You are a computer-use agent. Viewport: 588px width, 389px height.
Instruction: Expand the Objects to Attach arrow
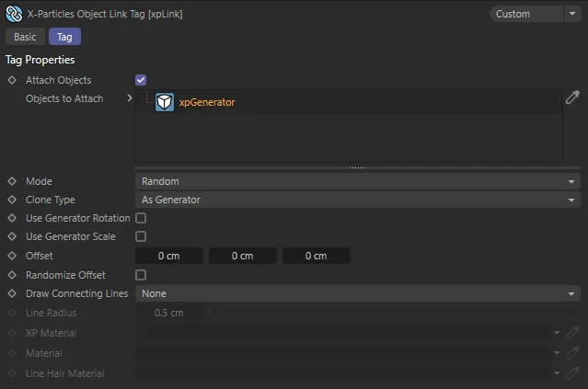[x=130, y=98]
